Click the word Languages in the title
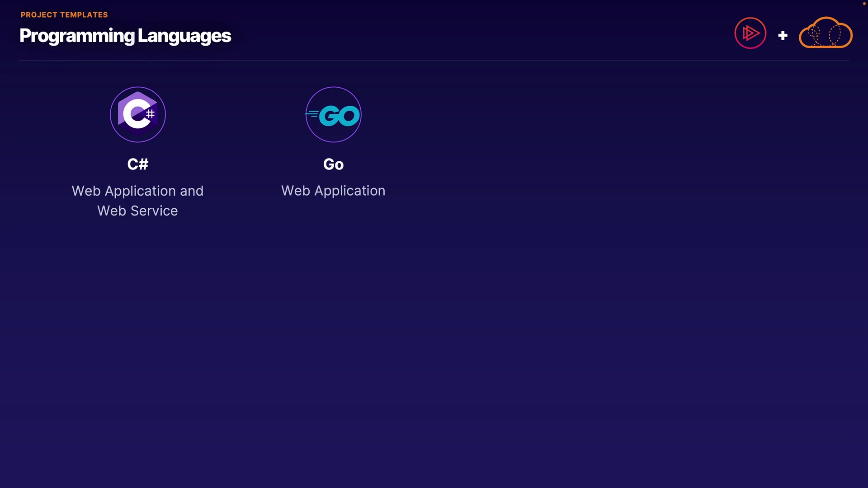Image resolution: width=868 pixels, height=488 pixels. tap(184, 36)
